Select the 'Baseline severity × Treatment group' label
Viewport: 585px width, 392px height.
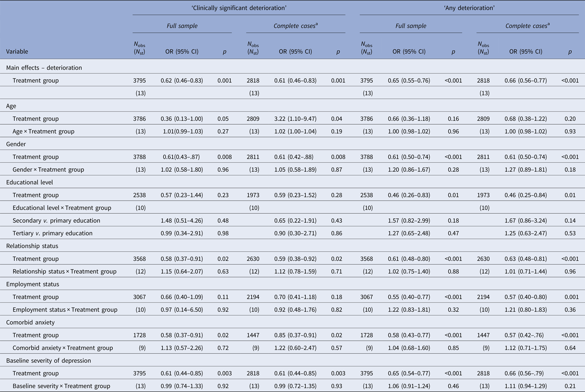click(x=61, y=386)
